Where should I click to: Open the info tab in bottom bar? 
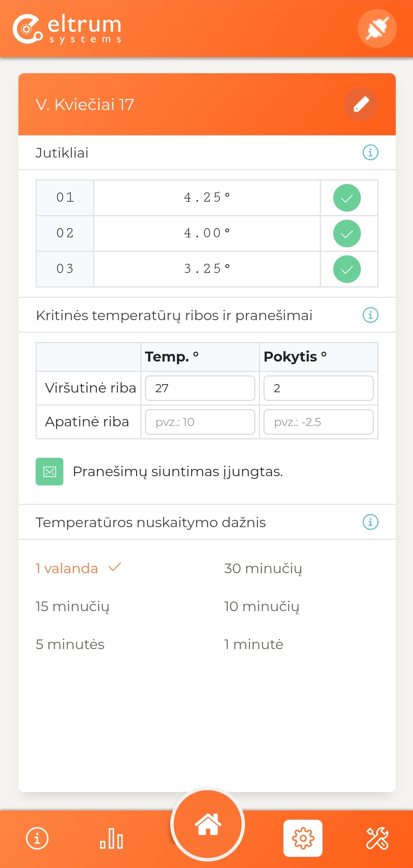pos(37,838)
